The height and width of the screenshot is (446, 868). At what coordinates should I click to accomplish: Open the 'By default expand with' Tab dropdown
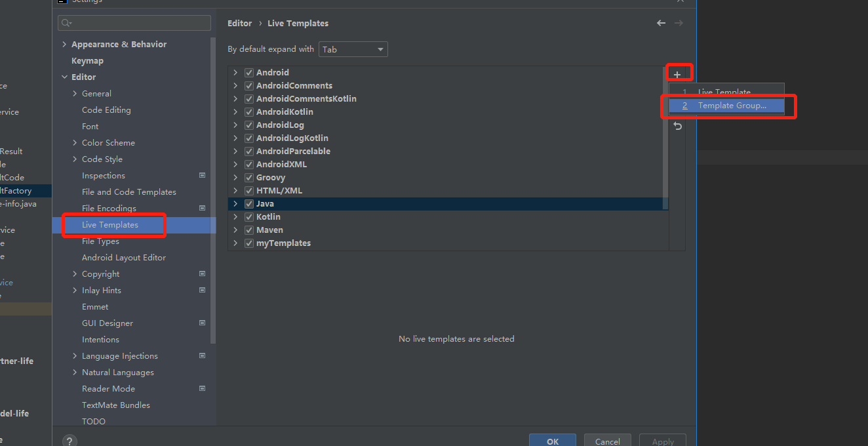tap(353, 49)
